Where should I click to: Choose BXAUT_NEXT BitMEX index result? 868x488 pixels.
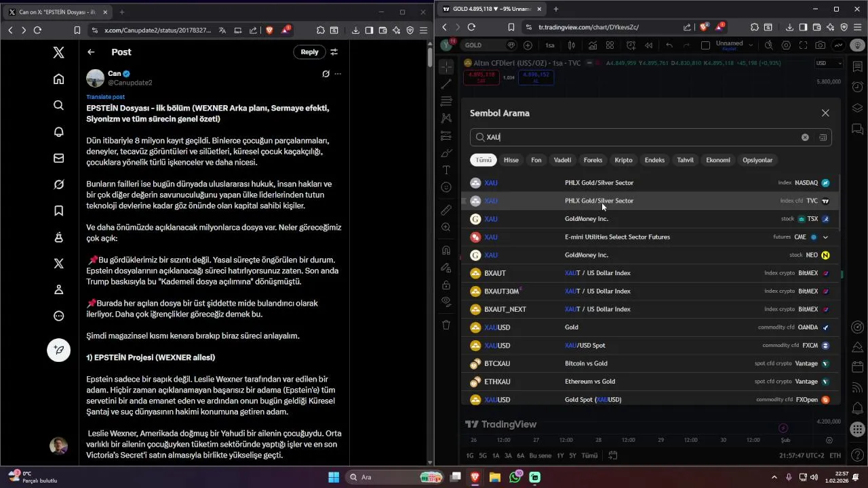point(650,309)
